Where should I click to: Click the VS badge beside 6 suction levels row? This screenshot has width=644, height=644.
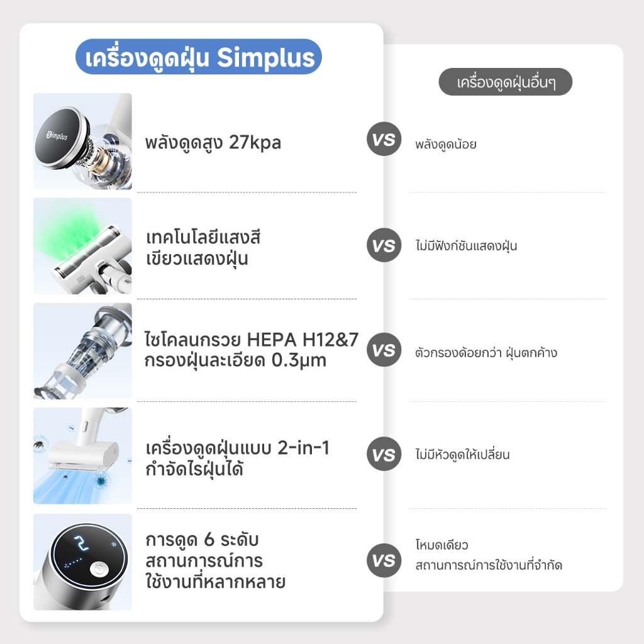[x=384, y=560]
